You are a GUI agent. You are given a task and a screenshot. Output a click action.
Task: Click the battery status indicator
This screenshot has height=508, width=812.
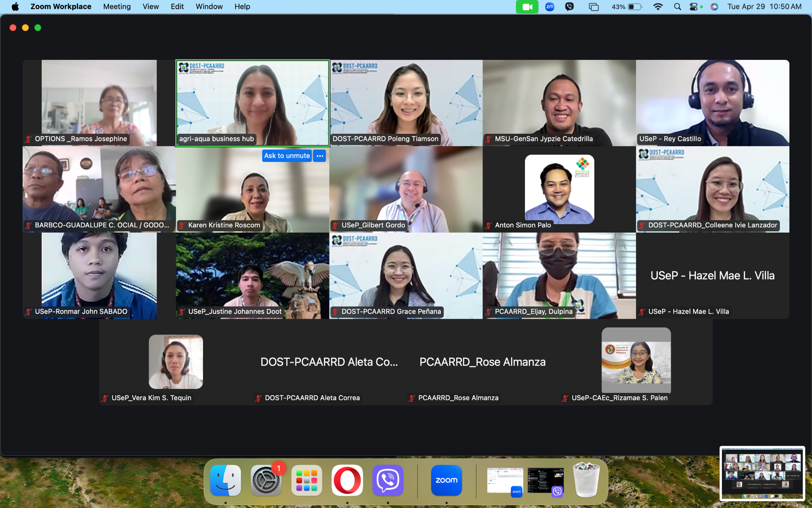(627, 7)
